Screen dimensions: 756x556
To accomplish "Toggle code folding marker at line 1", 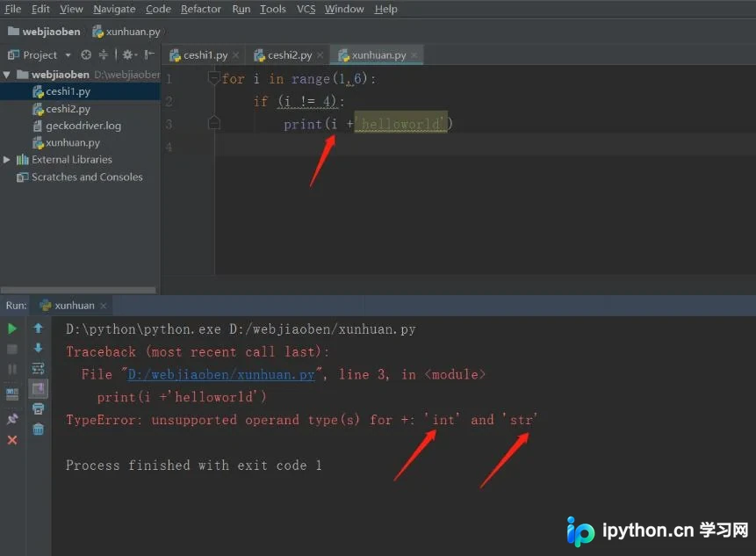I will [213, 77].
